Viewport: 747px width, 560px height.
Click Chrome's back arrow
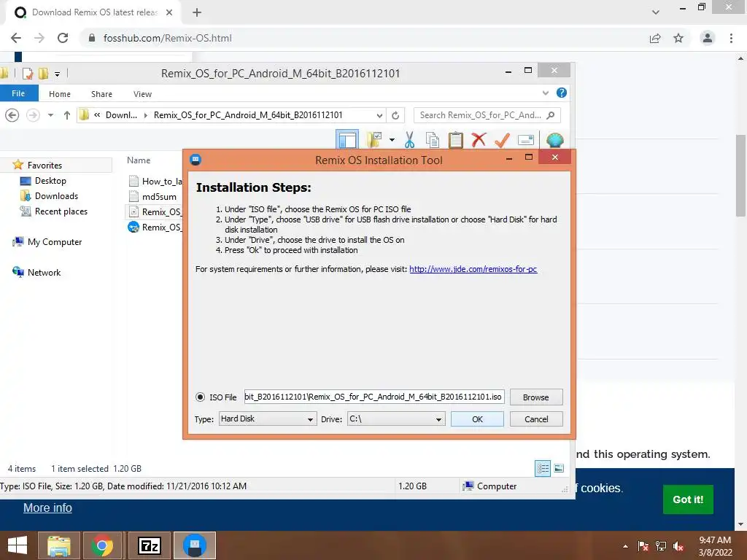pos(16,38)
